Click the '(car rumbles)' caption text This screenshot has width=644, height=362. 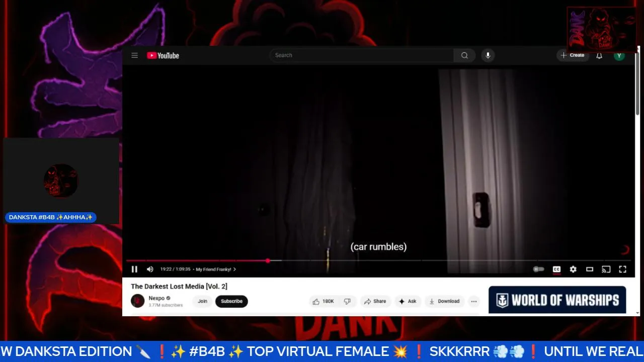pyautogui.click(x=378, y=247)
